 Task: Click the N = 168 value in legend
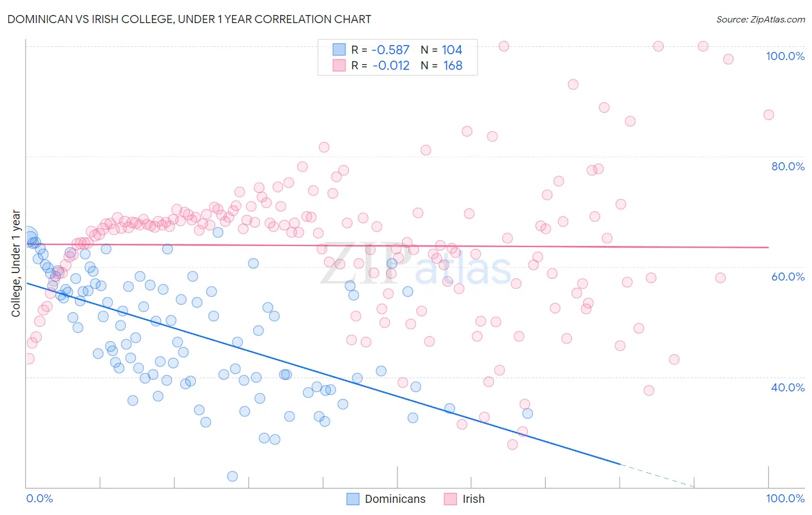pyautogui.click(x=441, y=65)
